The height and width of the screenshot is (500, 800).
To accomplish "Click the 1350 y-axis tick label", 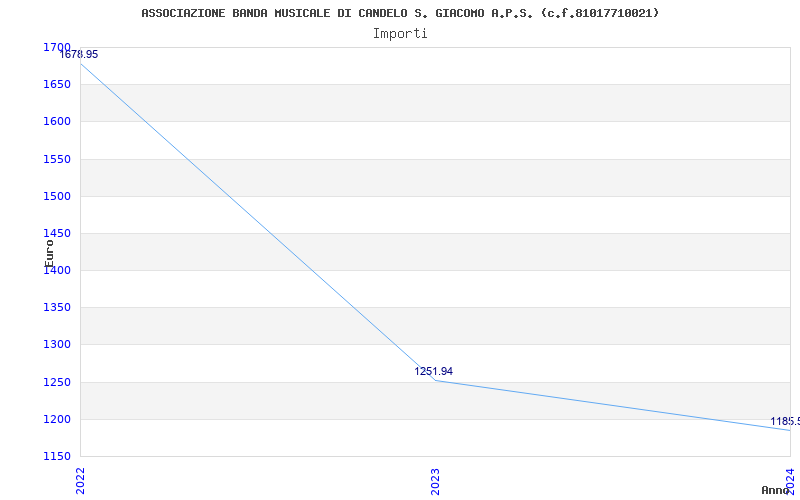I will pos(57,307).
